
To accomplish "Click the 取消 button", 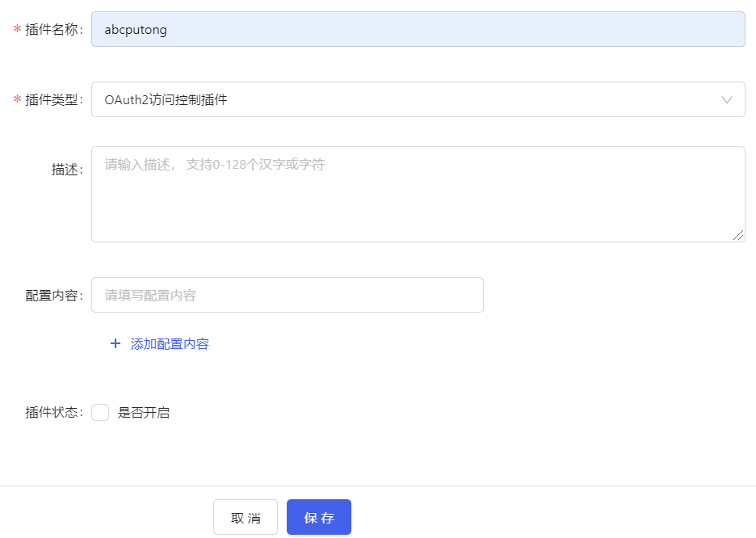I will click(246, 517).
